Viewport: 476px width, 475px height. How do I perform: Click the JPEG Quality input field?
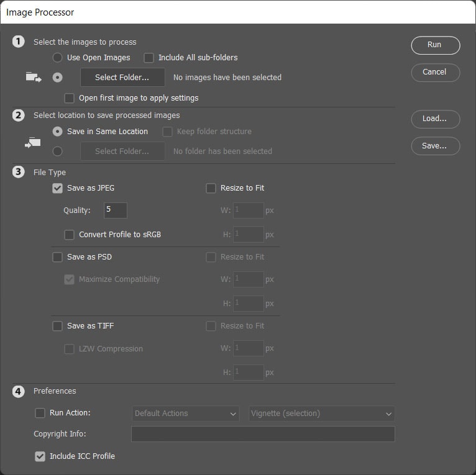pos(116,210)
